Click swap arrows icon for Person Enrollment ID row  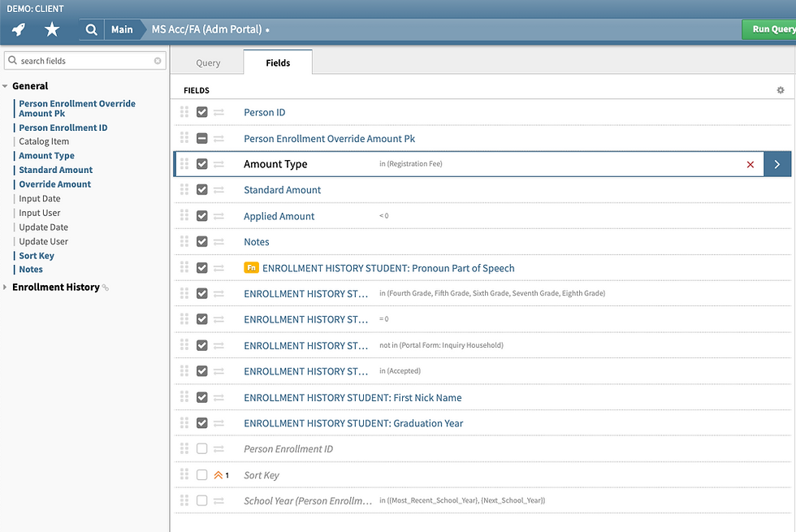[x=218, y=449]
